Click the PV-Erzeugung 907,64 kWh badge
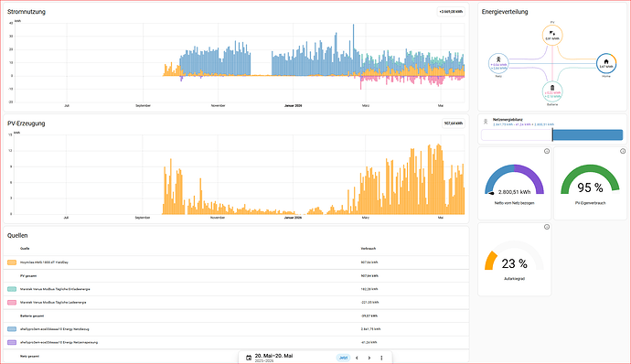Image resolution: width=631 pixels, height=364 pixels. coord(453,123)
